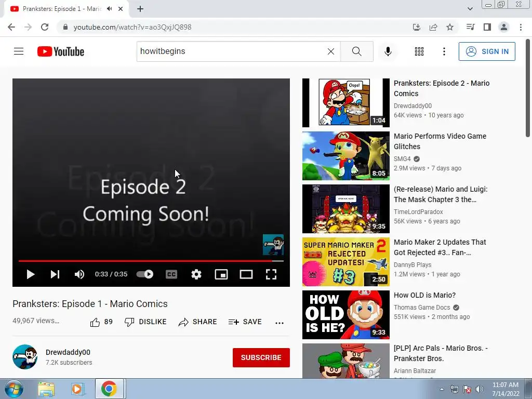Open the Windows Start menu
The width and height of the screenshot is (532, 399).
pos(14,389)
